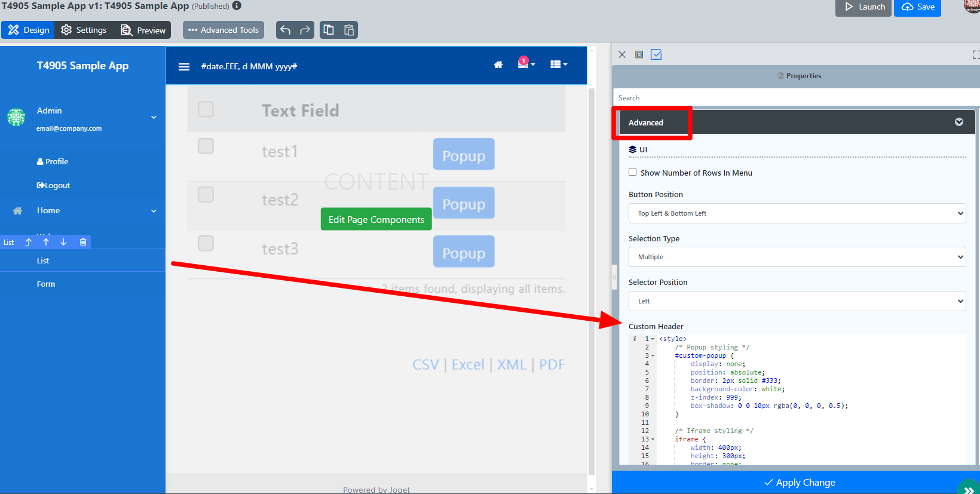Check the select-all checkbox in the table header

click(206, 109)
